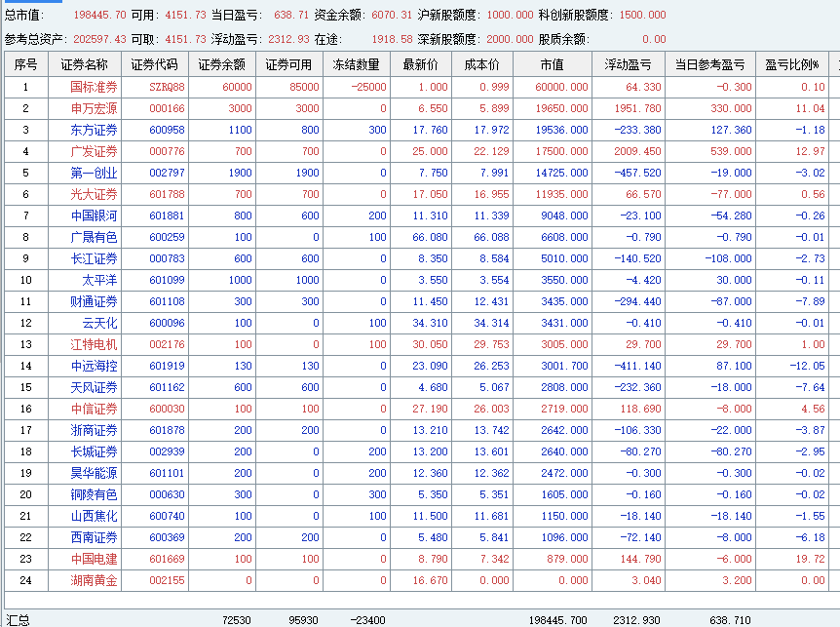Click security code SZRQ88
The width and height of the screenshot is (840, 627).
point(167,87)
